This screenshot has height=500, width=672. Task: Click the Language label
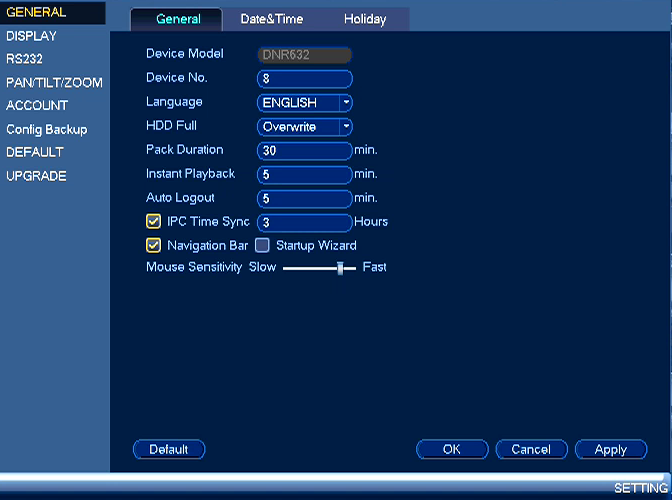point(174,102)
